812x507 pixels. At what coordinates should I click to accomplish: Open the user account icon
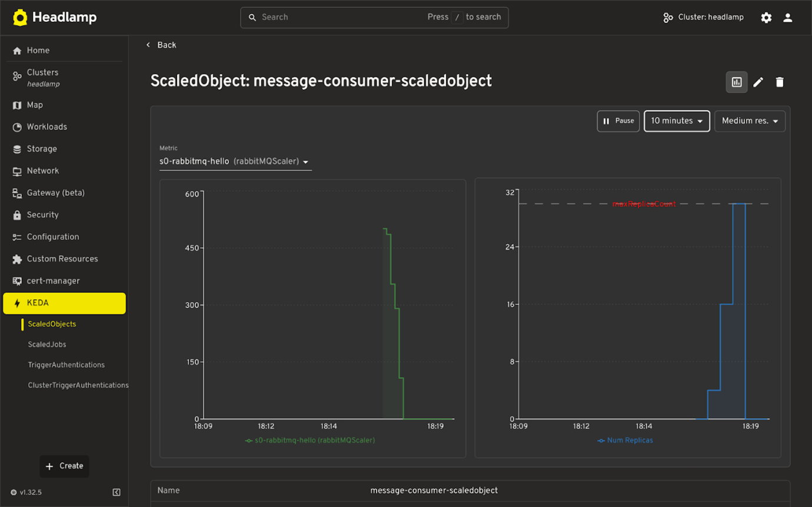tap(788, 18)
